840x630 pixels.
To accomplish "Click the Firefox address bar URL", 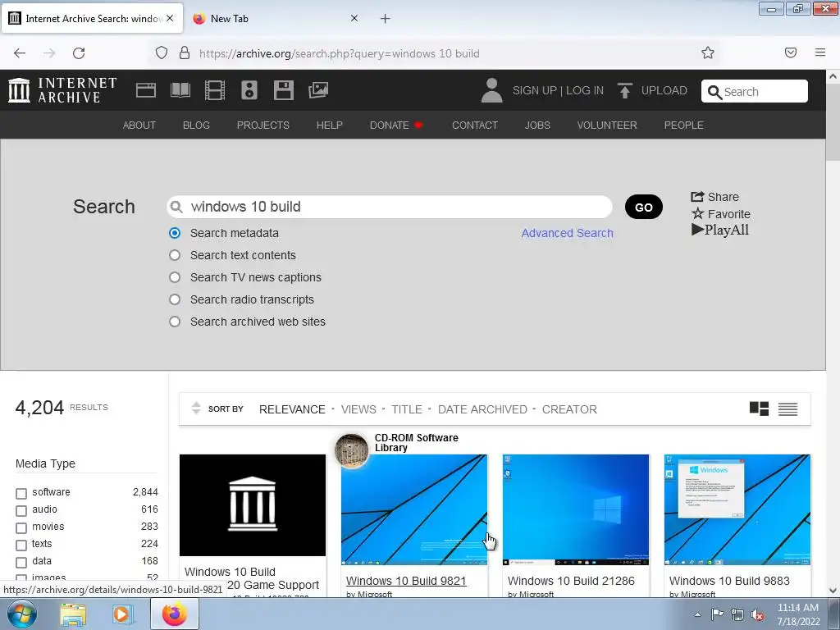I will (340, 53).
